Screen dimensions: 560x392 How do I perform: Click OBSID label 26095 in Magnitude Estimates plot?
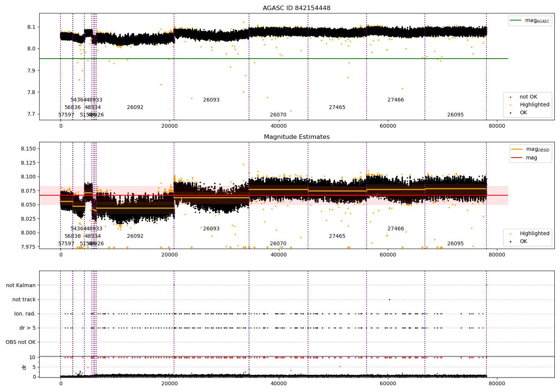point(455,244)
